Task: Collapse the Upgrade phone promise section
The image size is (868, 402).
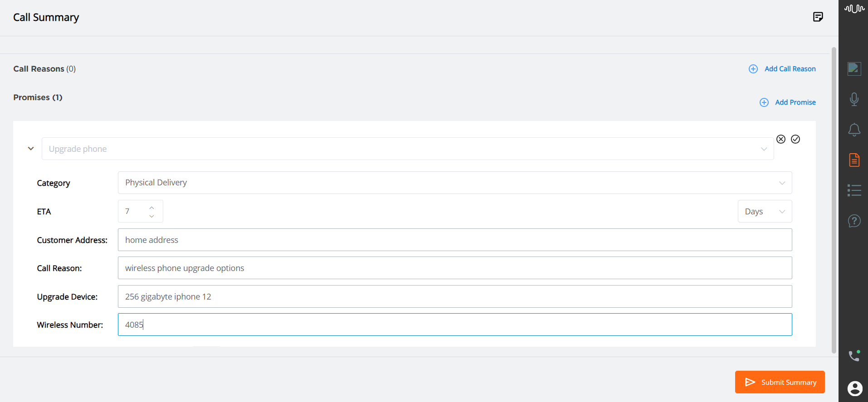Action: click(x=31, y=149)
